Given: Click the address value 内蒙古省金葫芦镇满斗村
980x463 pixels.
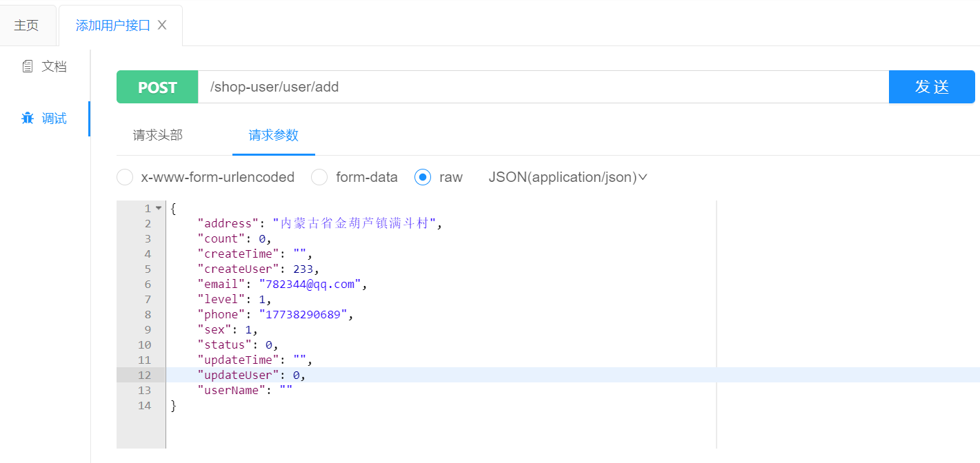Looking at the screenshot, I should (x=354, y=223).
